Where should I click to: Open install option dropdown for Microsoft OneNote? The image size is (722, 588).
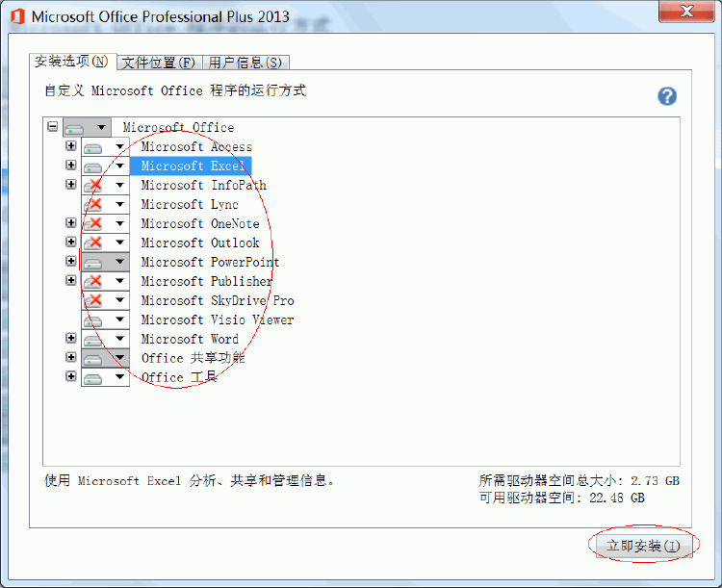pos(119,224)
